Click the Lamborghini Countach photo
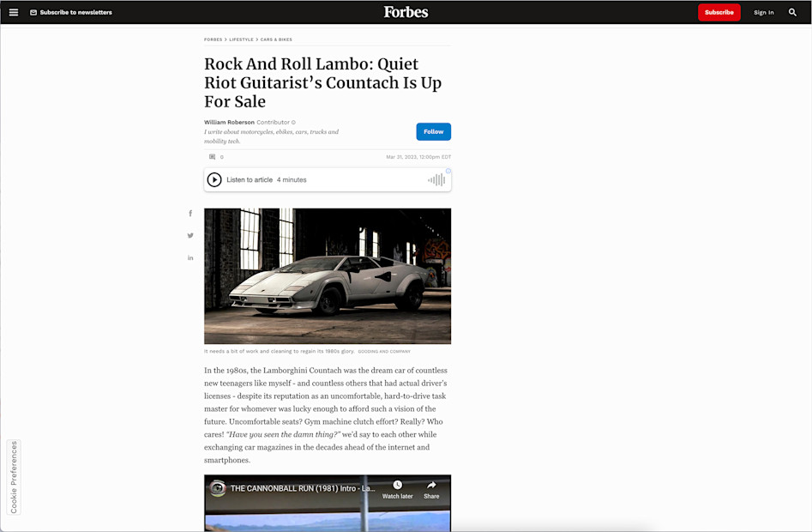Viewport: 812px width, 532px height. pyautogui.click(x=328, y=276)
